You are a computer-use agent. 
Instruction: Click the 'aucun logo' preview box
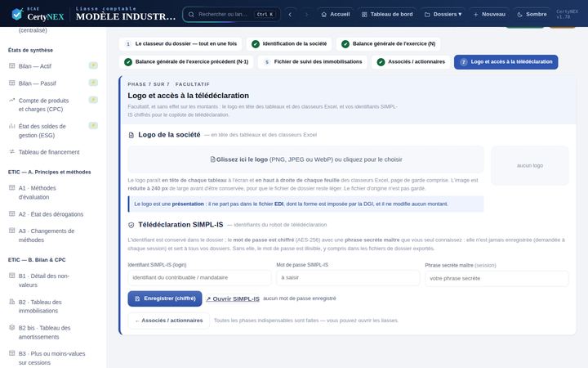coord(530,165)
